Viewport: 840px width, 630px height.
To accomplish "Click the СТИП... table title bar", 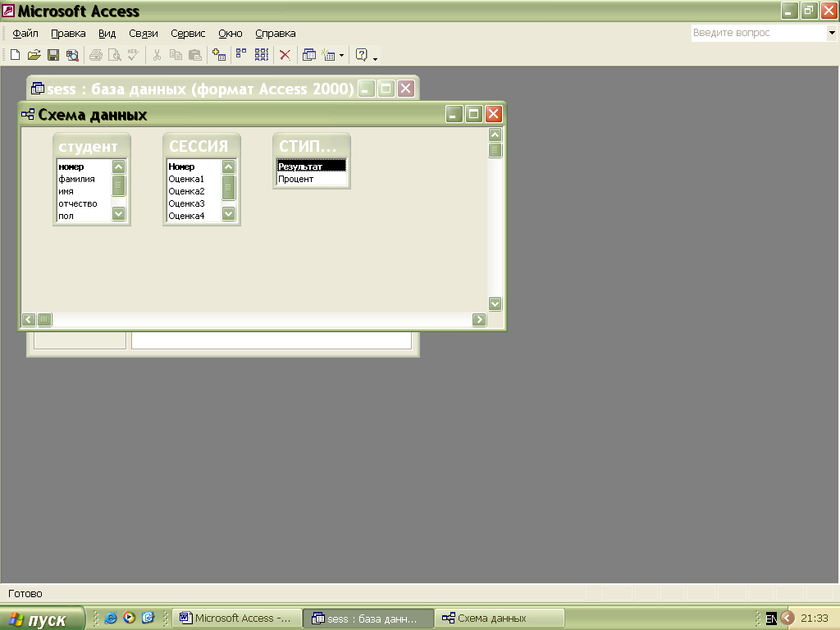I will pyautogui.click(x=311, y=146).
